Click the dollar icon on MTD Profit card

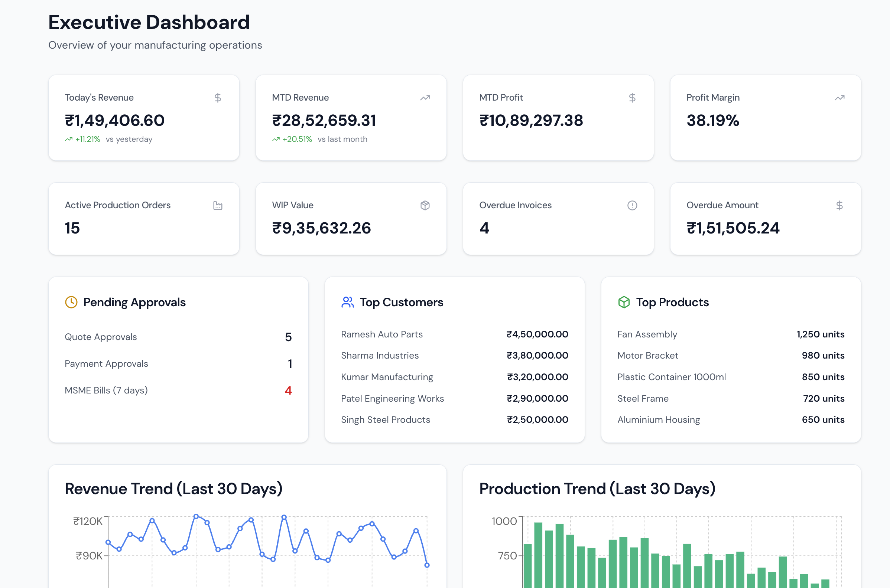coord(632,98)
